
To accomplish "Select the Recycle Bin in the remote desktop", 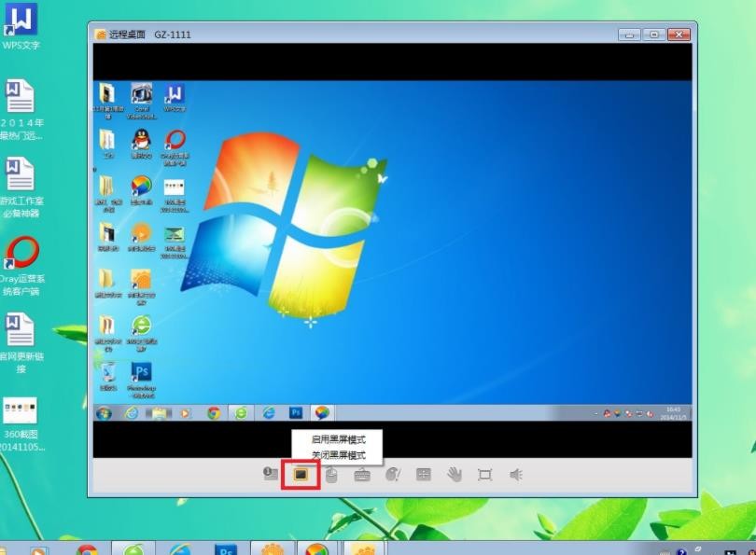I will (x=108, y=376).
